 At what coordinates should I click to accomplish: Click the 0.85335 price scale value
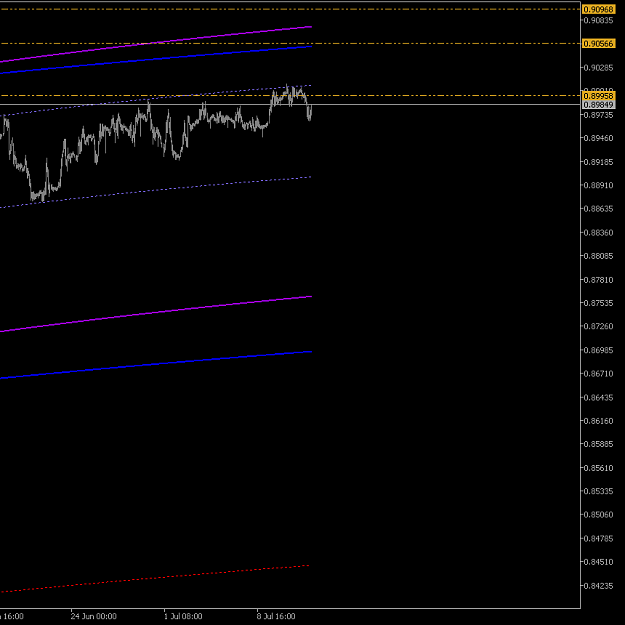coord(598,491)
